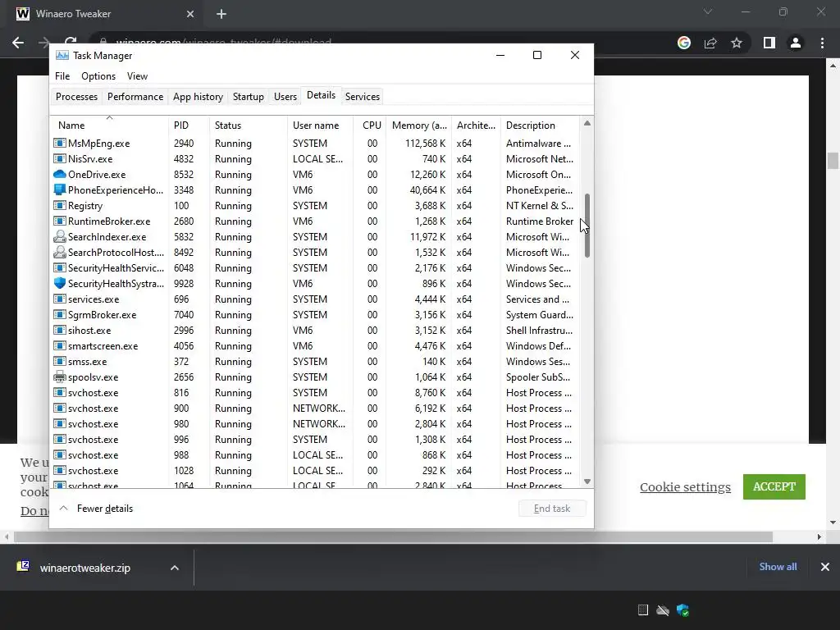Image resolution: width=840 pixels, height=630 pixels.
Task: Expand winaerotweaker.zip download options
Action: 175,568
